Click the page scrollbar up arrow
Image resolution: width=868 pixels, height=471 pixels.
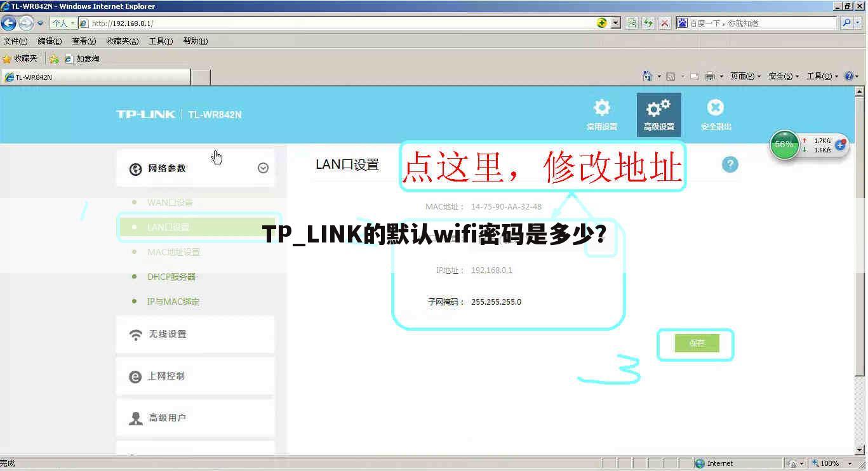[860, 91]
